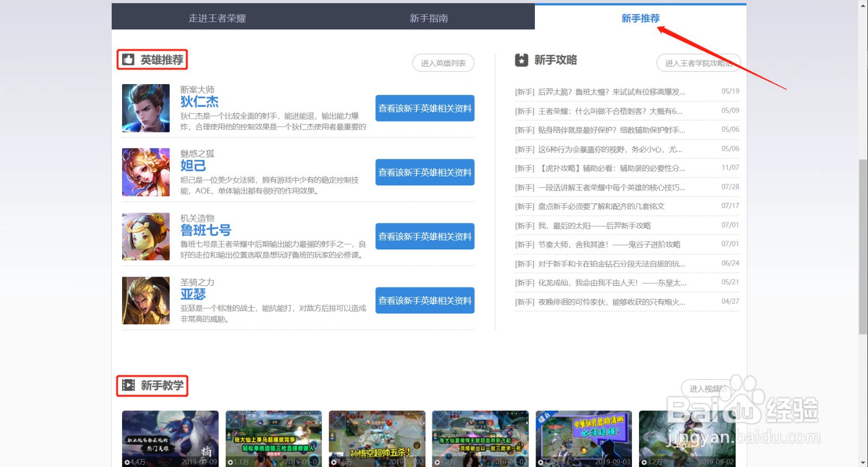Click the star icon beside 新手攻略
This screenshot has height=467, width=868.
(x=521, y=60)
